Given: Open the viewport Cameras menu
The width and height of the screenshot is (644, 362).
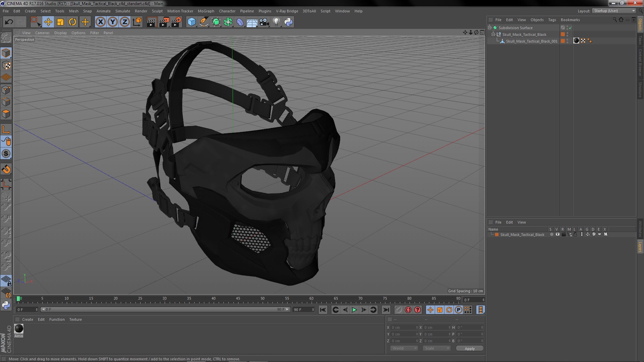Looking at the screenshot, I should pyautogui.click(x=42, y=33).
